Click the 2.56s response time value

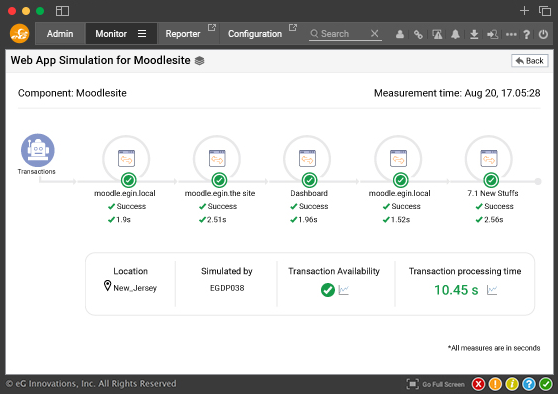pyautogui.click(x=494, y=220)
